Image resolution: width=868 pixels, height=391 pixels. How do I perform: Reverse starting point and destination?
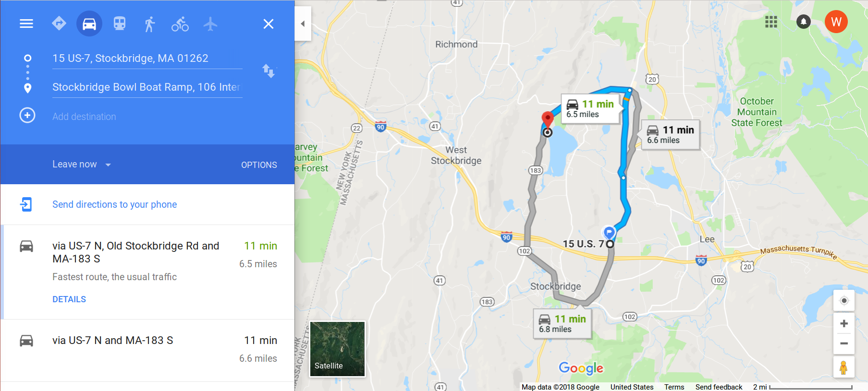point(269,71)
